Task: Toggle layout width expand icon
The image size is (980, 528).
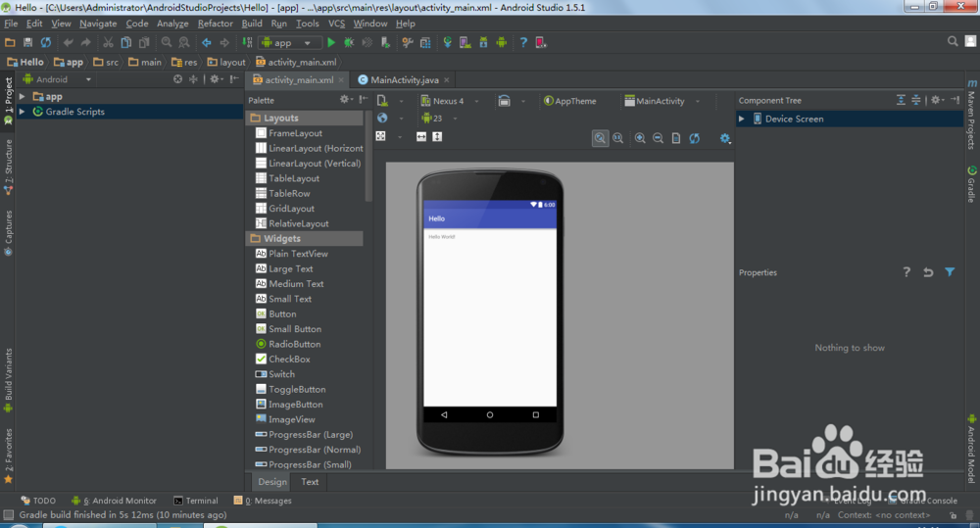Action: click(421, 136)
